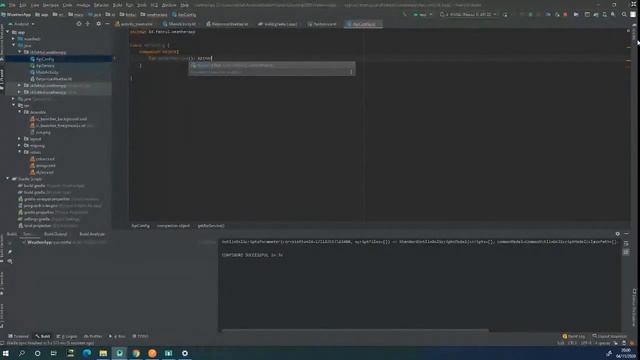Viewport: 640px width, 360px height.
Task: Open the orange Firefox taskbar icon
Action: [152, 353]
